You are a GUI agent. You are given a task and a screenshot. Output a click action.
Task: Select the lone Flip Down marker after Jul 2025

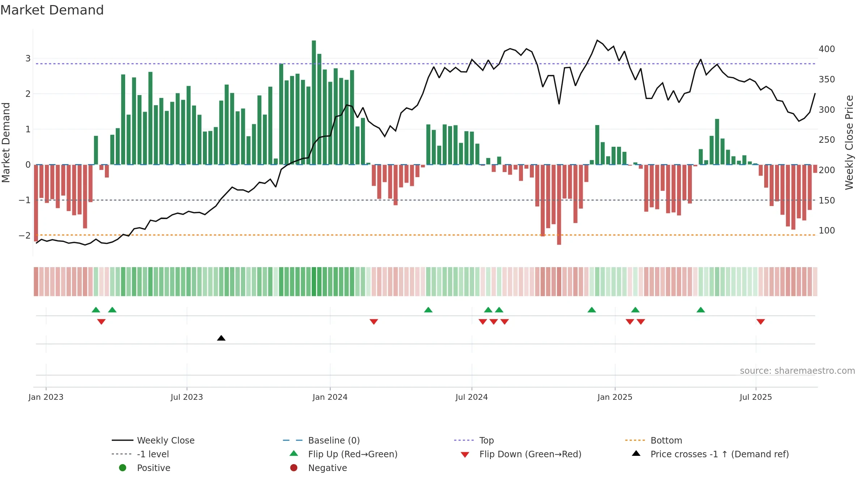pos(761,322)
